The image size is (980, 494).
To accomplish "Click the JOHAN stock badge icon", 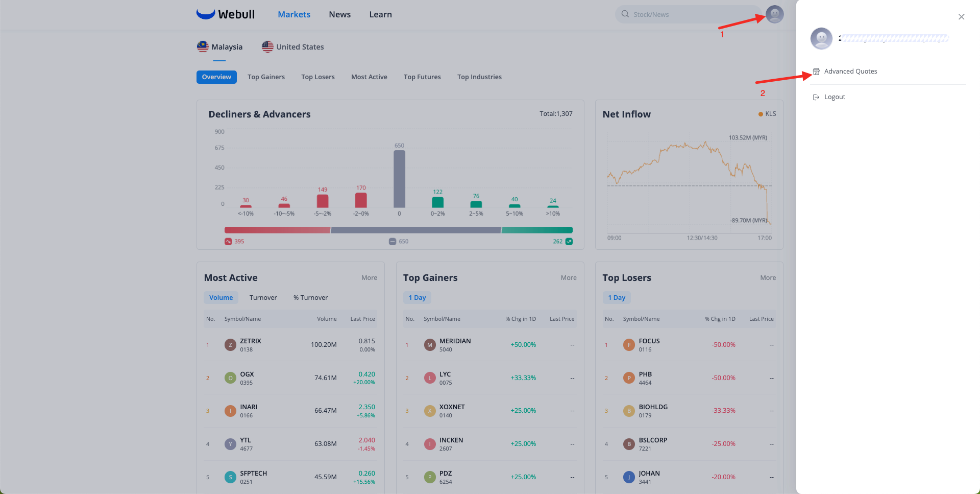I will click(x=629, y=477).
